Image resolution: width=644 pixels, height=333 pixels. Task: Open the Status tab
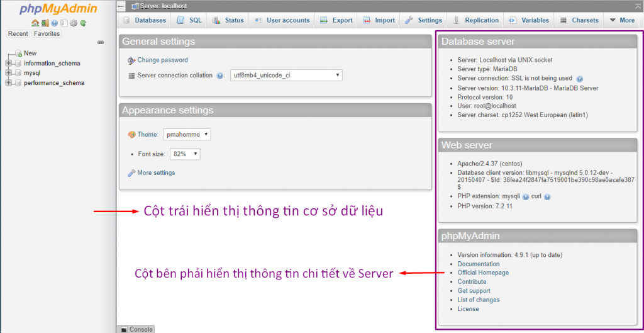pos(228,20)
